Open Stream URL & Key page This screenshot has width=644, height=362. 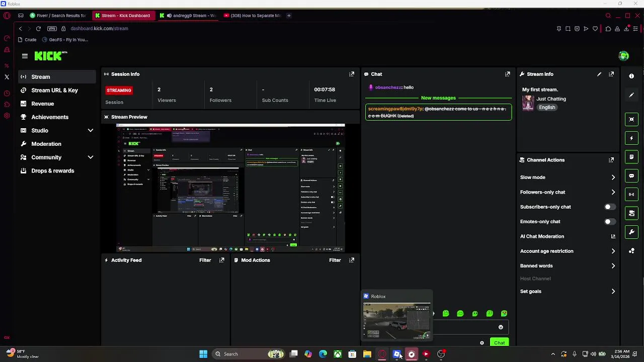[57, 90]
